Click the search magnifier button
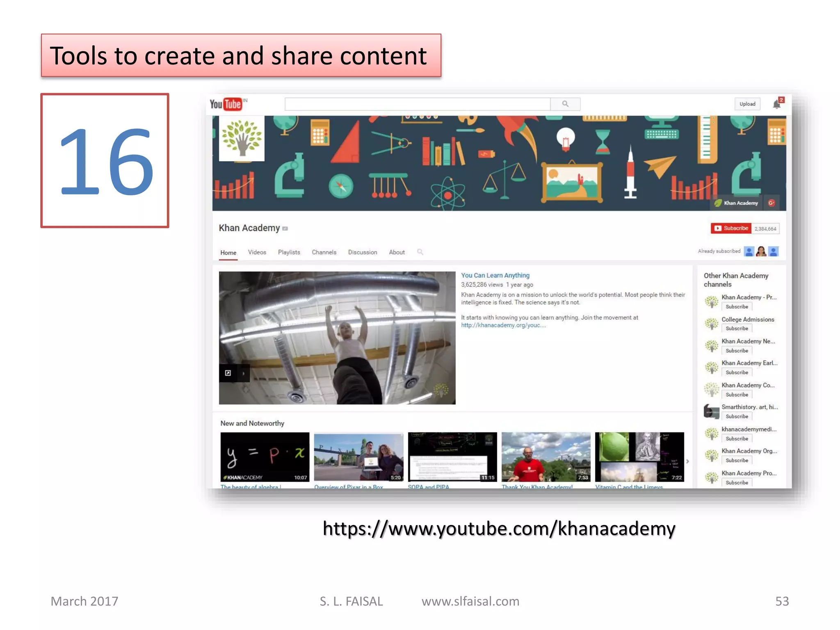The image size is (840, 630). coord(565,104)
